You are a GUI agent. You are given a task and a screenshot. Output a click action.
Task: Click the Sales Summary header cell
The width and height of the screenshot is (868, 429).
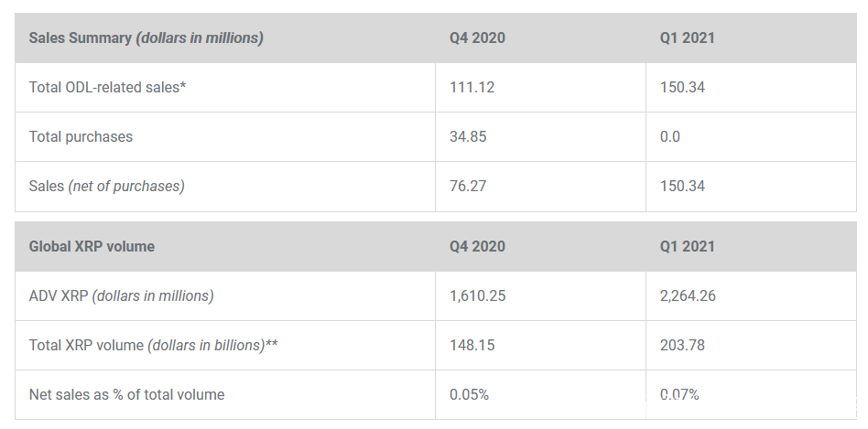click(x=146, y=38)
